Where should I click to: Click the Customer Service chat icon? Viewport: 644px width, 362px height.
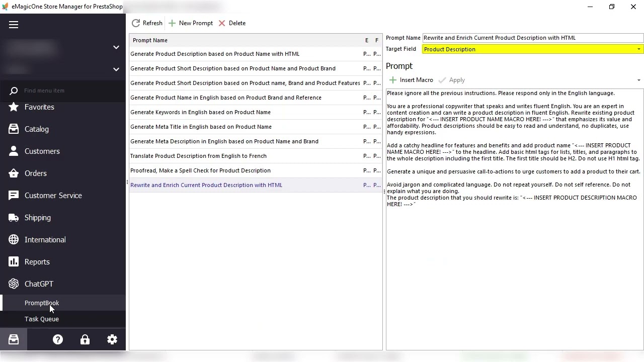click(x=14, y=196)
